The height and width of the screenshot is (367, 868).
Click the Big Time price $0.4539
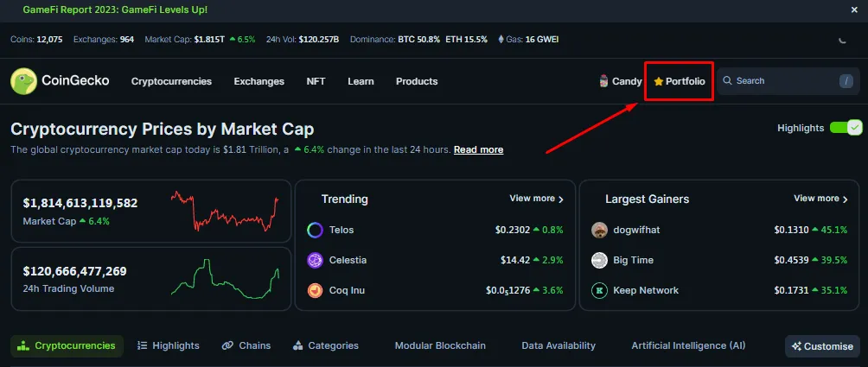click(x=792, y=260)
